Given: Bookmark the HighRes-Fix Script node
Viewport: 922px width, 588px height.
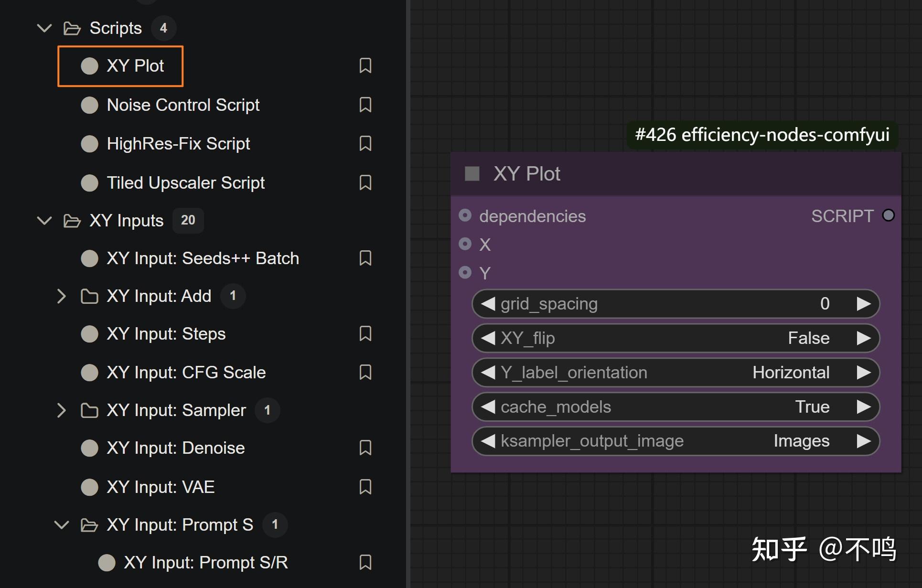Looking at the screenshot, I should click(x=365, y=143).
